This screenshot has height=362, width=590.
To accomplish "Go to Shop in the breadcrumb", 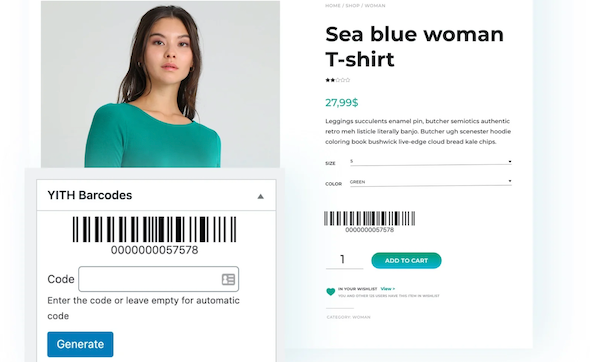I will tap(353, 6).
